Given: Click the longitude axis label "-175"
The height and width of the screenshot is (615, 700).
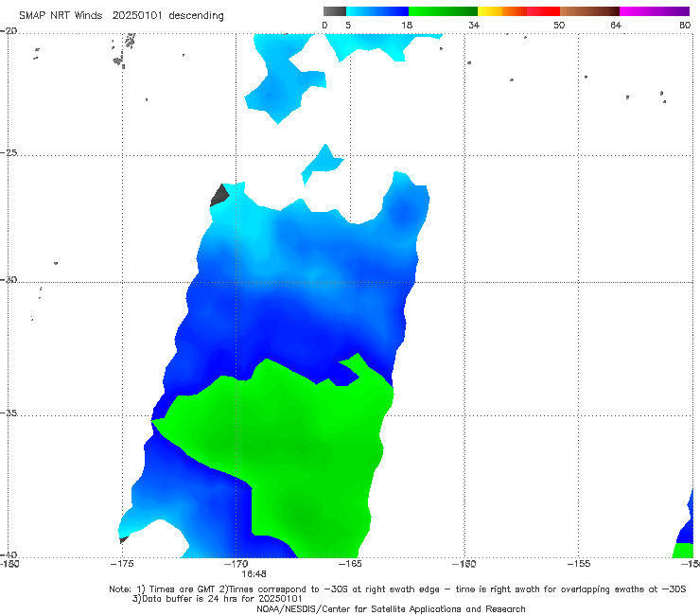Looking at the screenshot, I should [x=122, y=564].
